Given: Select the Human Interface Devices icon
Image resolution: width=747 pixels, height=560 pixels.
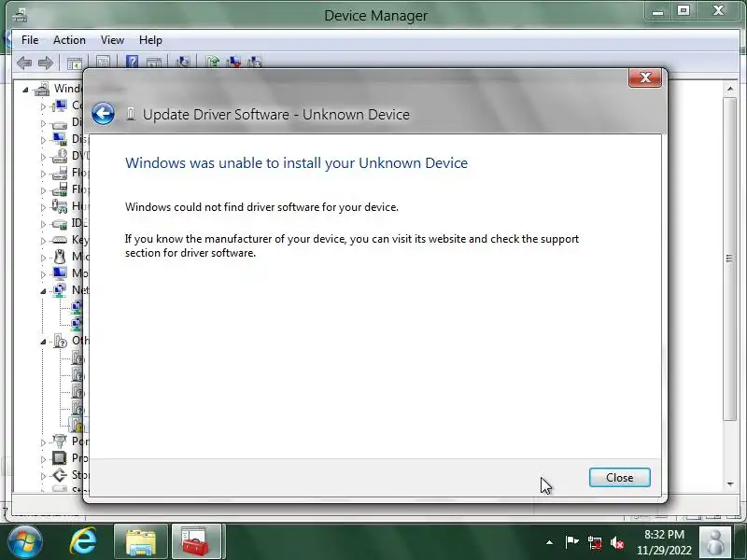Looking at the screenshot, I should coord(60,206).
